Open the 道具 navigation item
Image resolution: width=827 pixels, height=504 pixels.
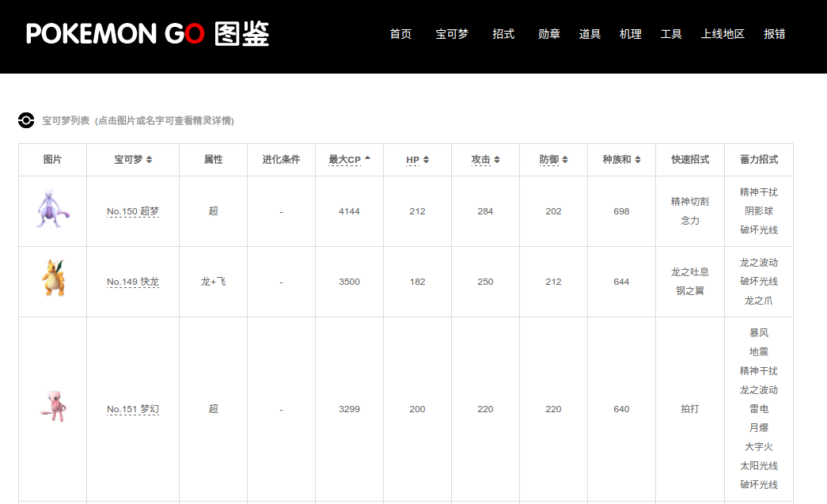click(590, 34)
